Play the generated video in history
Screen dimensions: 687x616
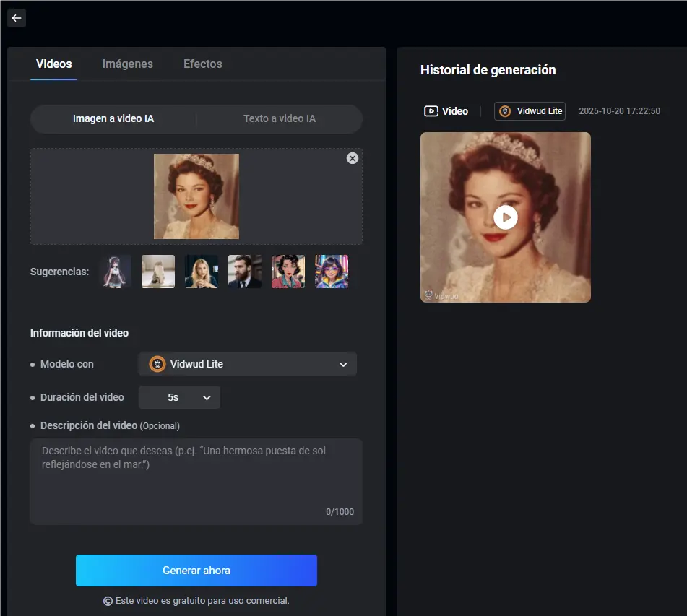[x=506, y=217]
